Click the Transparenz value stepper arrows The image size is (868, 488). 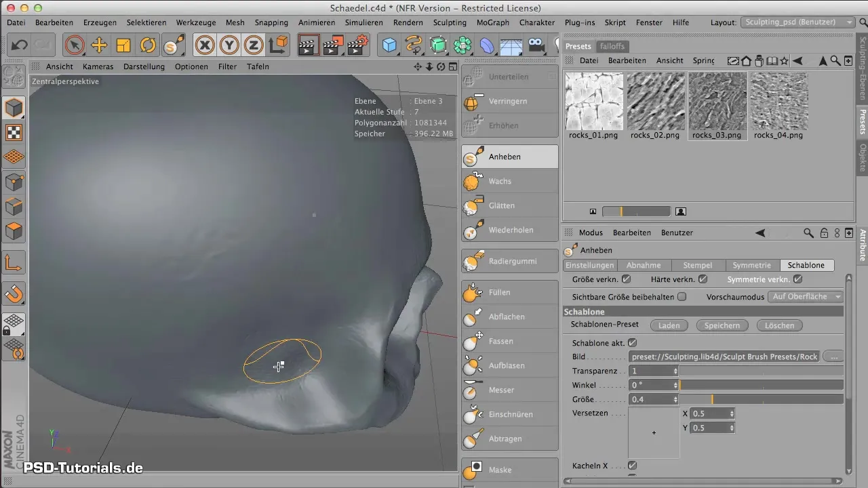tap(675, 371)
